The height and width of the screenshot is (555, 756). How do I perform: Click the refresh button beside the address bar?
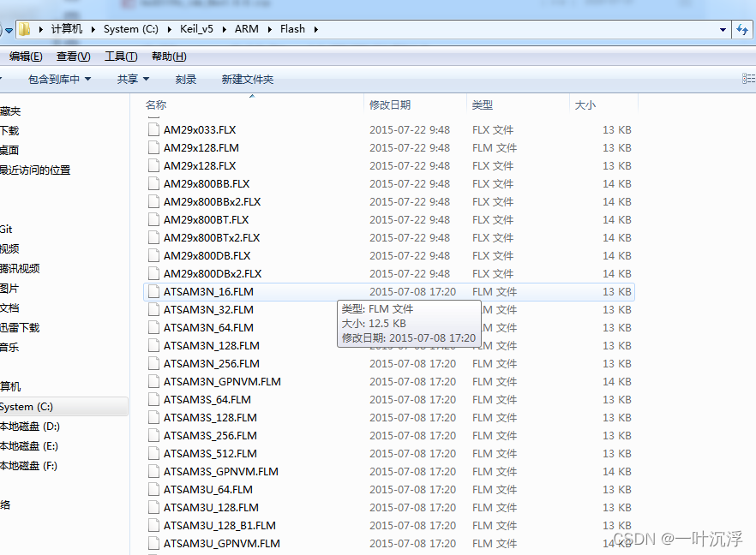(x=742, y=29)
